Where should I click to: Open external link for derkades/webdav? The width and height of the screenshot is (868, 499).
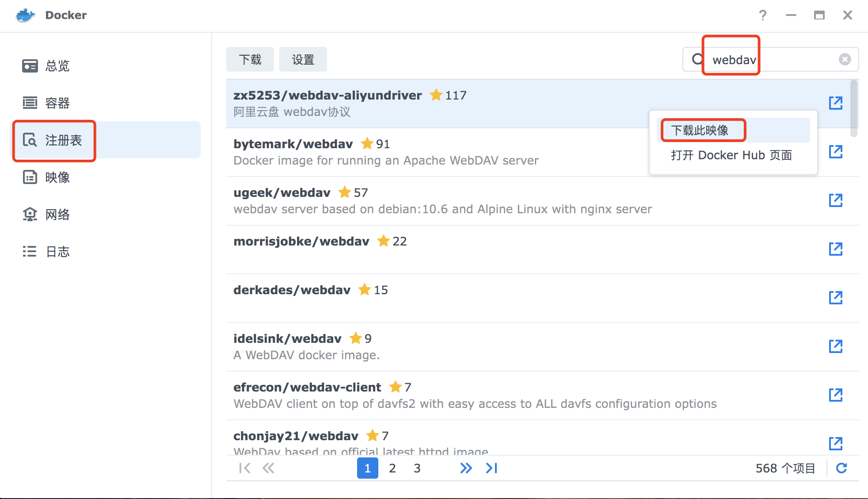pyautogui.click(x=836, y=298)
